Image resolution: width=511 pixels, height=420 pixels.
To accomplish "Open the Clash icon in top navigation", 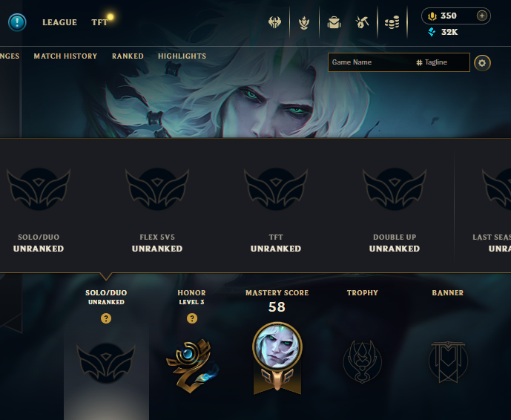I will tap(274, 22).
